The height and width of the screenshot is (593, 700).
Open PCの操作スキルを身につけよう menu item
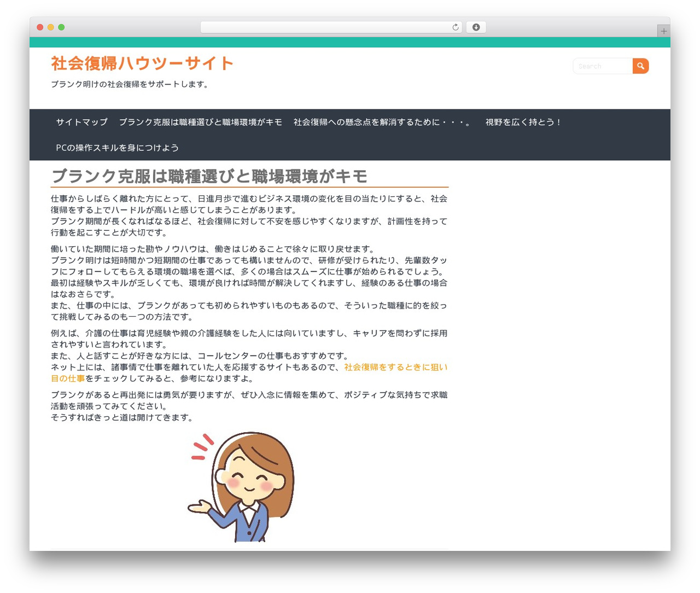tap(118, 148)
